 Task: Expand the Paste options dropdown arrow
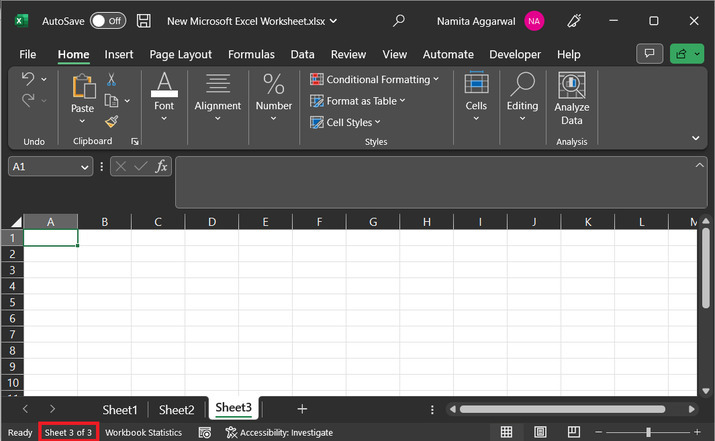pyautogui.click(x=82, y=121)
